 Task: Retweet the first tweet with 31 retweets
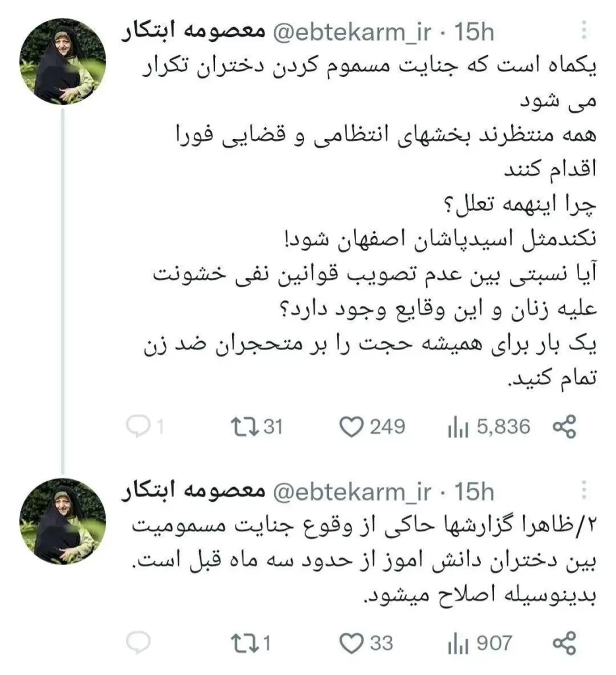click(x=257, y=426)
